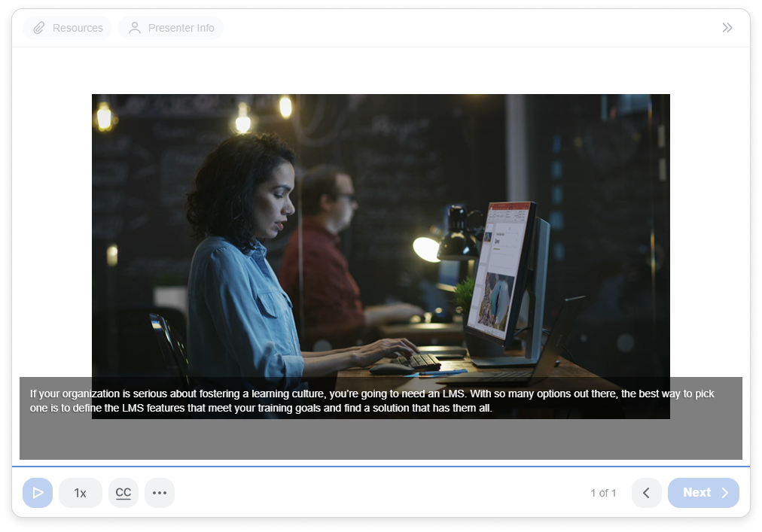Click the blue playback progress bar
Viewport: 762px width, 532px height.
[380, 467]
